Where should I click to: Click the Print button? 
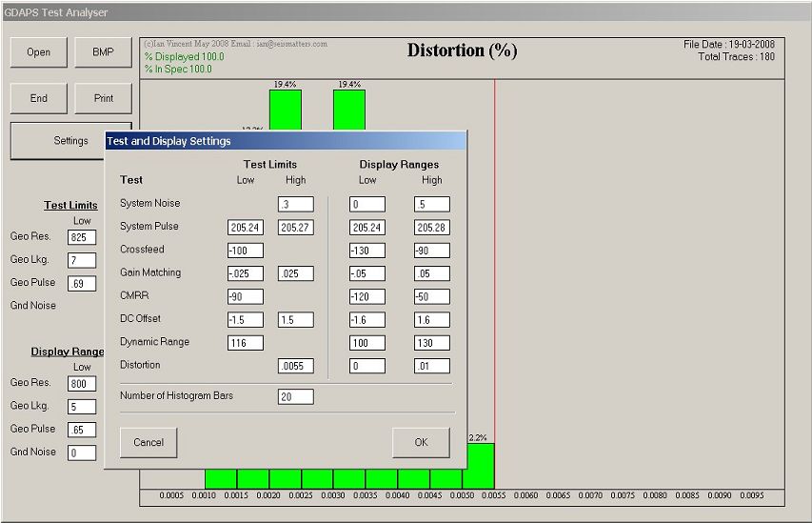tap(103, 98)
